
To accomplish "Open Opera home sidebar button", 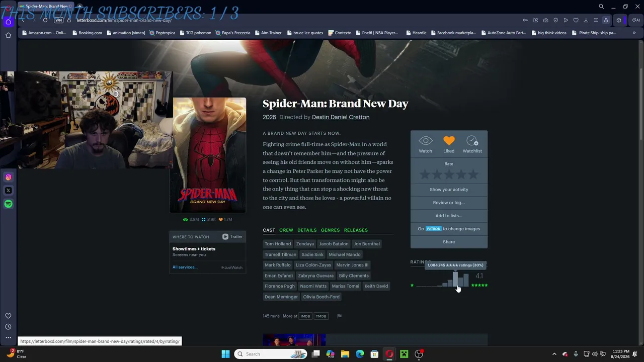I will point(8,22).
